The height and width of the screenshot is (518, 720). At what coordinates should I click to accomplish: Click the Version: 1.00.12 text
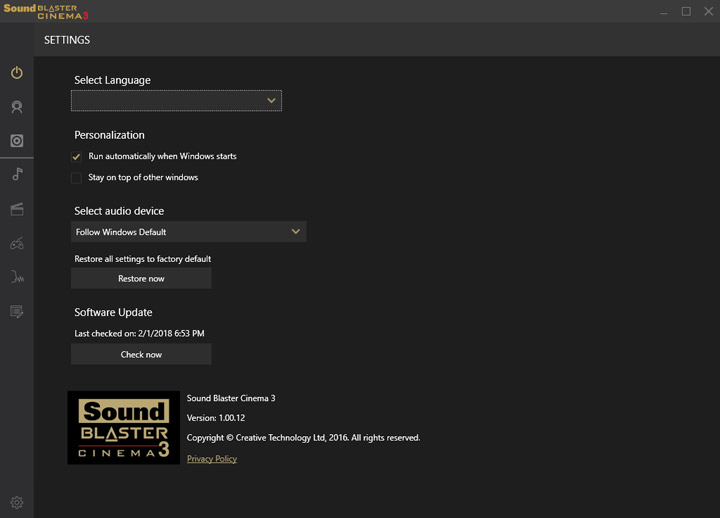pos(216,418)
